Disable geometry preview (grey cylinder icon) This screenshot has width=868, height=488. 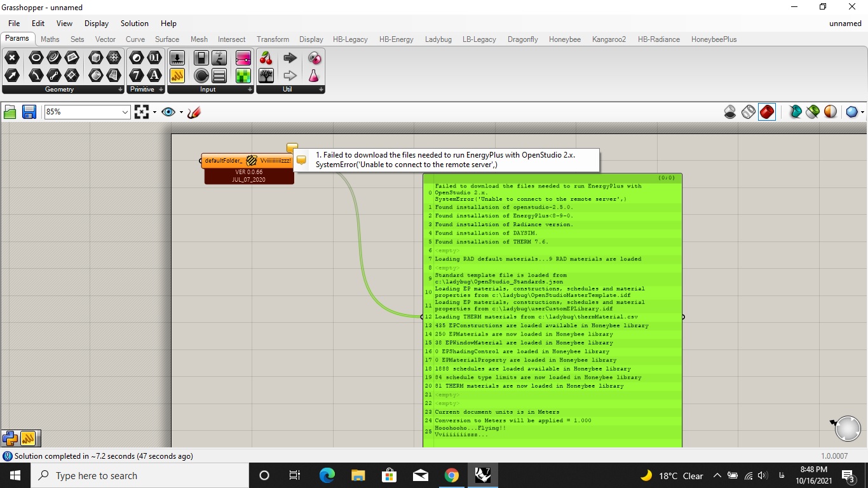click(x=730, y=112)
